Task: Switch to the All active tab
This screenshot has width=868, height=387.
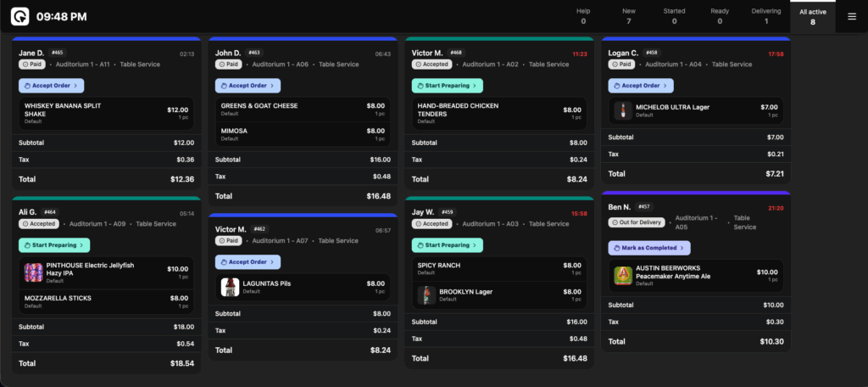Action: click(813, 16)
